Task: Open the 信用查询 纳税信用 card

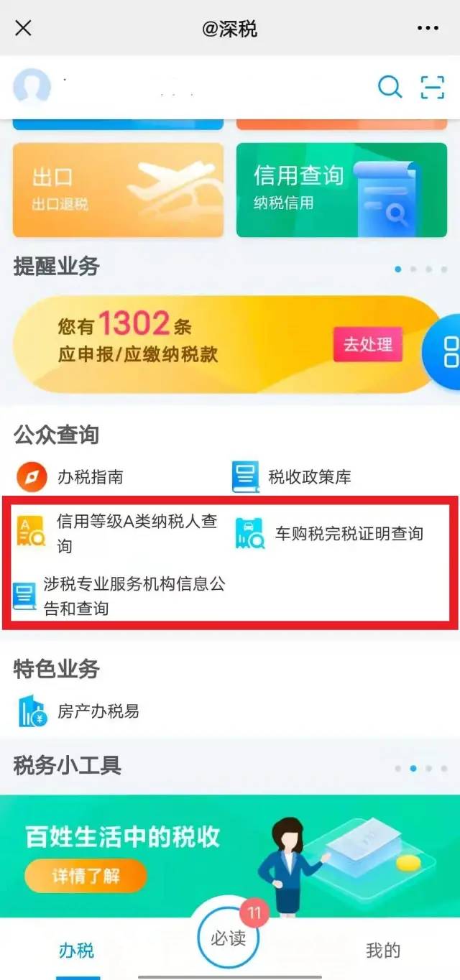Action: tap(341, 190)
